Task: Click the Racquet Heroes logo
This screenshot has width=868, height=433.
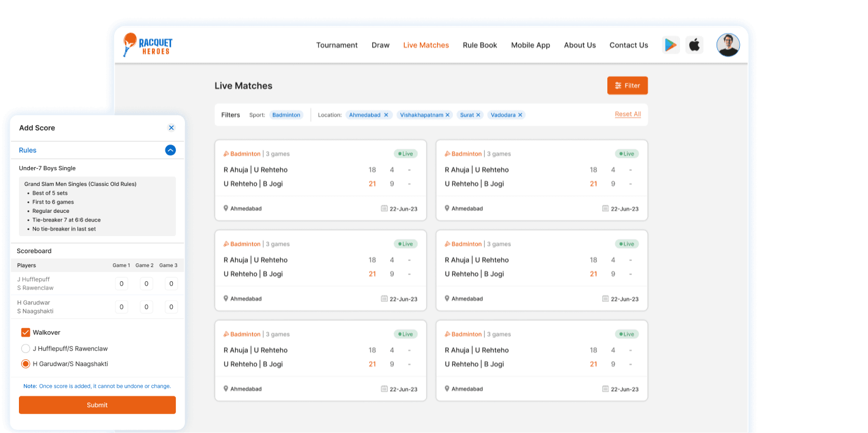Action: coord(148,45)
